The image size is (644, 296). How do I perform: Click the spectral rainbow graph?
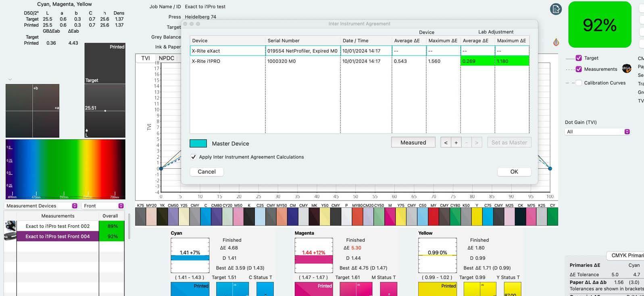click(65, 169)
